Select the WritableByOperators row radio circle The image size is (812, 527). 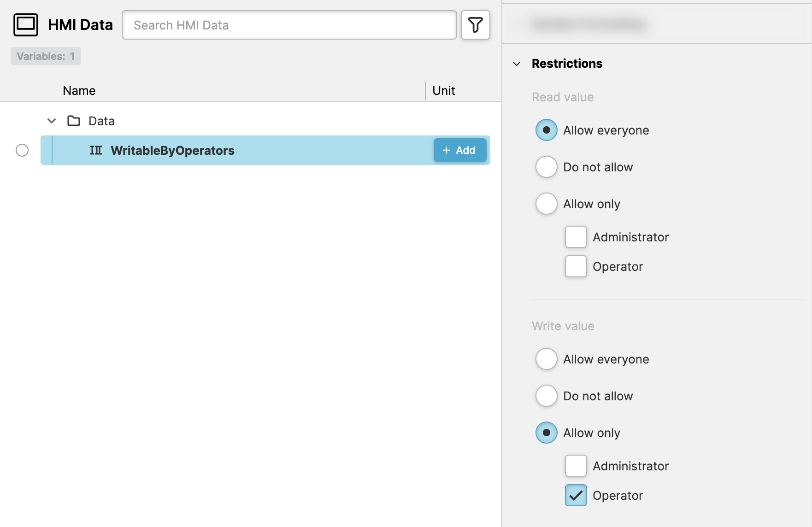[22, 150]
